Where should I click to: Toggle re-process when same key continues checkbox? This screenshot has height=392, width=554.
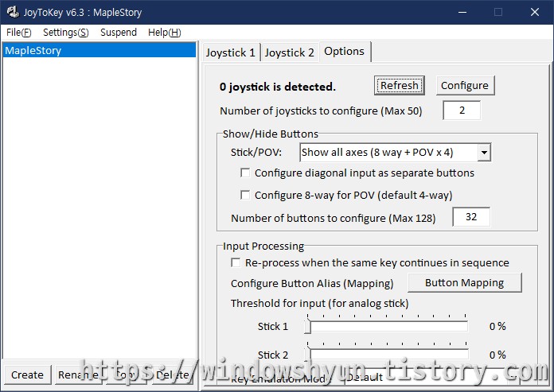(x=236, y=262)
